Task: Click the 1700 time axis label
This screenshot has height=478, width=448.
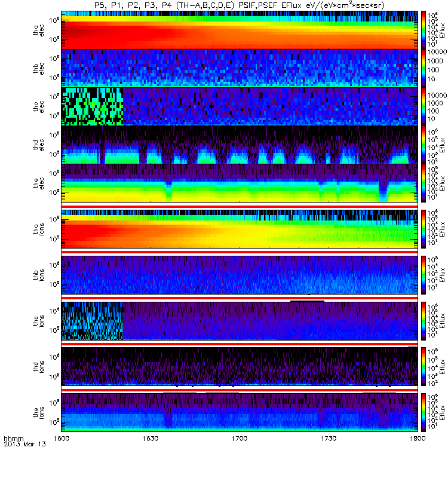Action: pos(240,439)
